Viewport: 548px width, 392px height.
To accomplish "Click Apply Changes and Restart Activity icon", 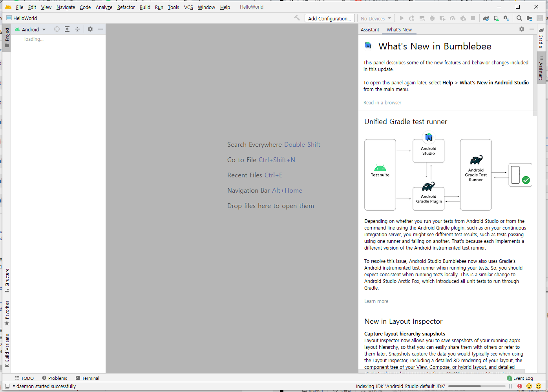I will point(412,18).
